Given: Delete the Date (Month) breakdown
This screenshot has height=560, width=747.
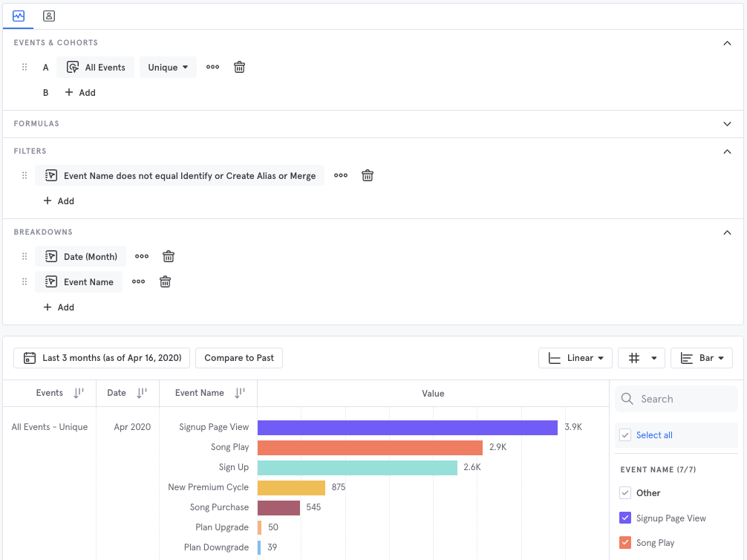Looking at the screenshot, I should [169, 257].
